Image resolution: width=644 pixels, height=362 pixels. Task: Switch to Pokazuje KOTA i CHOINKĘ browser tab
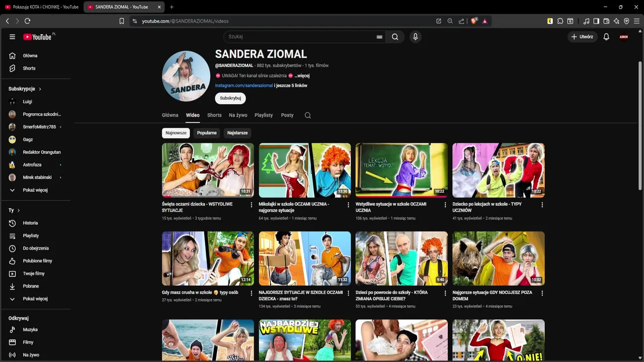41,7
